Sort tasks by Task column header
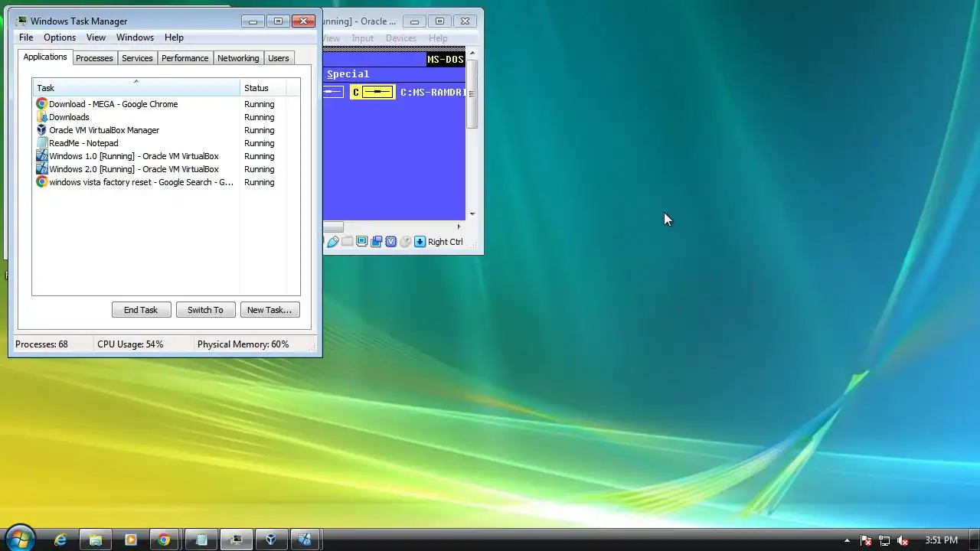The height and width of the screenshot is (551, 980). [136, 87]
